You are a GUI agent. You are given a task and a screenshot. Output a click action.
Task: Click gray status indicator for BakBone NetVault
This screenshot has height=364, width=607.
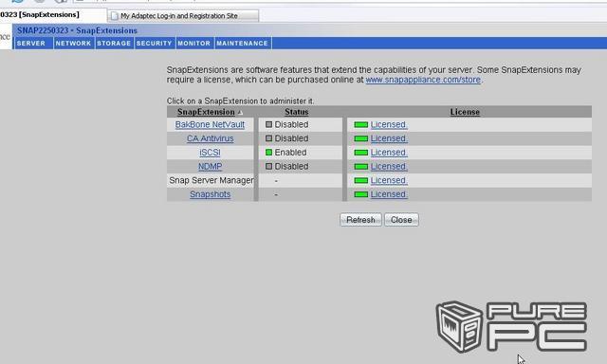coord(268,124)
